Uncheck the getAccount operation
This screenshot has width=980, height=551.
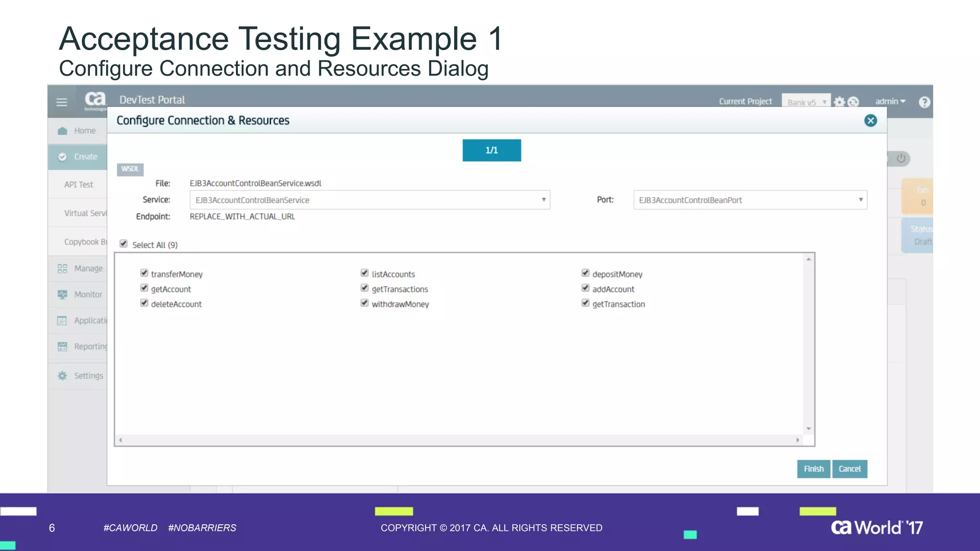click(x=144, y=288)
